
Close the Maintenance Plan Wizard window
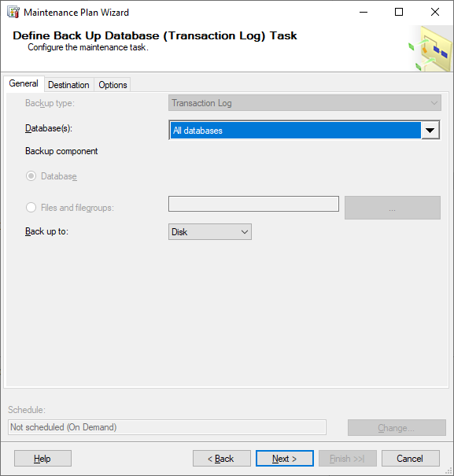click(x=435, y=13)
